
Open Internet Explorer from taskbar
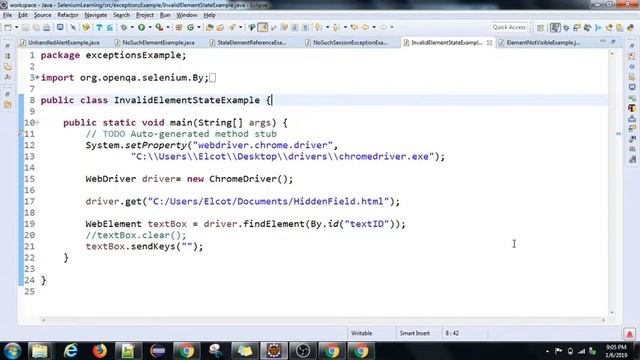[x=71, y=351]
